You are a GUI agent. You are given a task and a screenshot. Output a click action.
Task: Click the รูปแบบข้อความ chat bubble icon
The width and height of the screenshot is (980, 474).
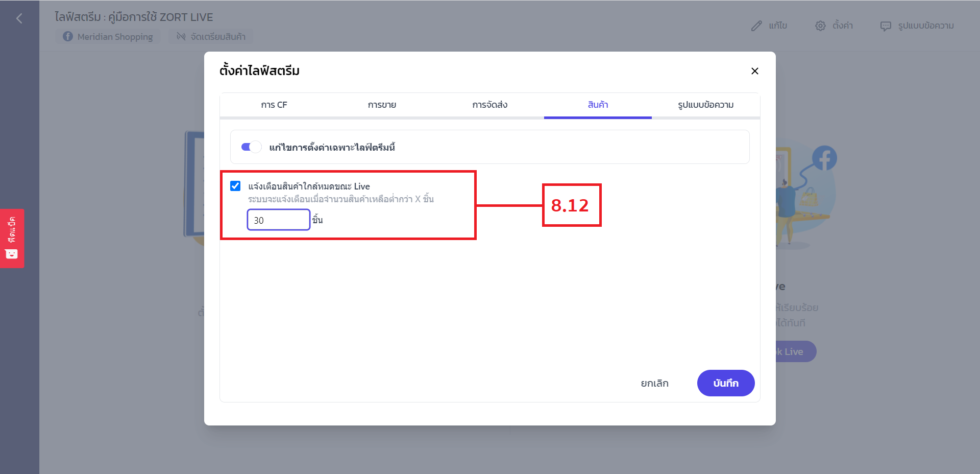pyautogui.click(x=886, y=26)
